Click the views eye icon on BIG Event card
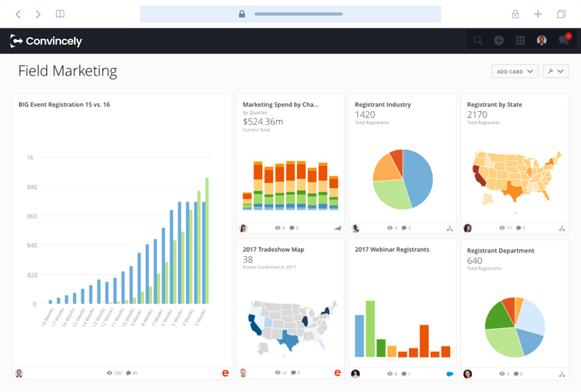 click(x=110, y=373)
